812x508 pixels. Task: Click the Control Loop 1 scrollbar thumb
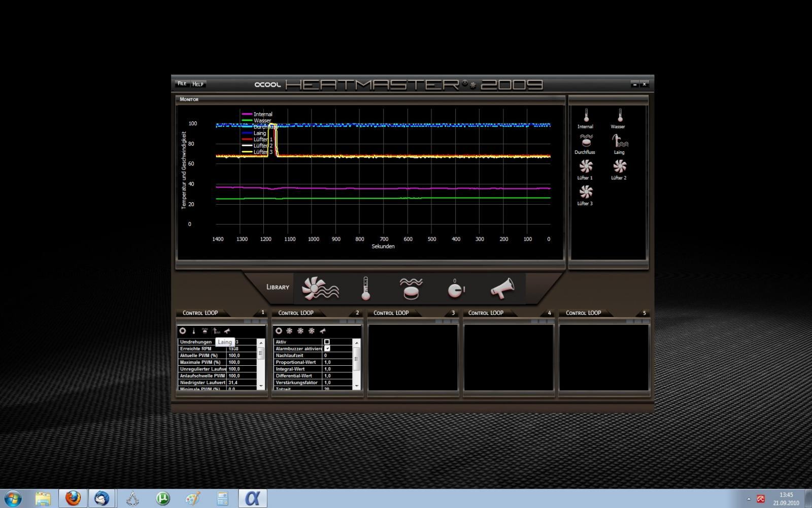point(261,353)
